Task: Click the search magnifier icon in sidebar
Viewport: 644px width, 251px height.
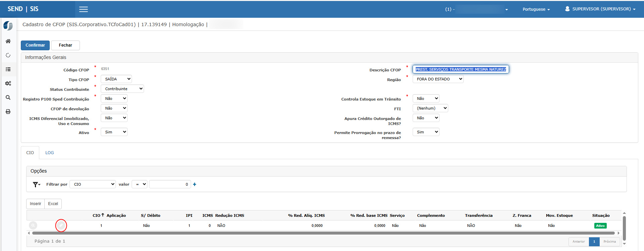Action: [8, 98]
